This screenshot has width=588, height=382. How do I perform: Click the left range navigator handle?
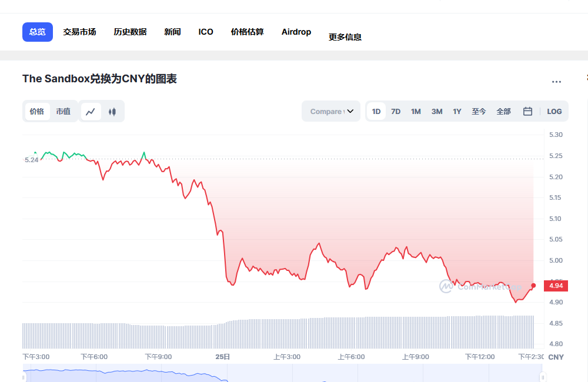coord(24,377)
